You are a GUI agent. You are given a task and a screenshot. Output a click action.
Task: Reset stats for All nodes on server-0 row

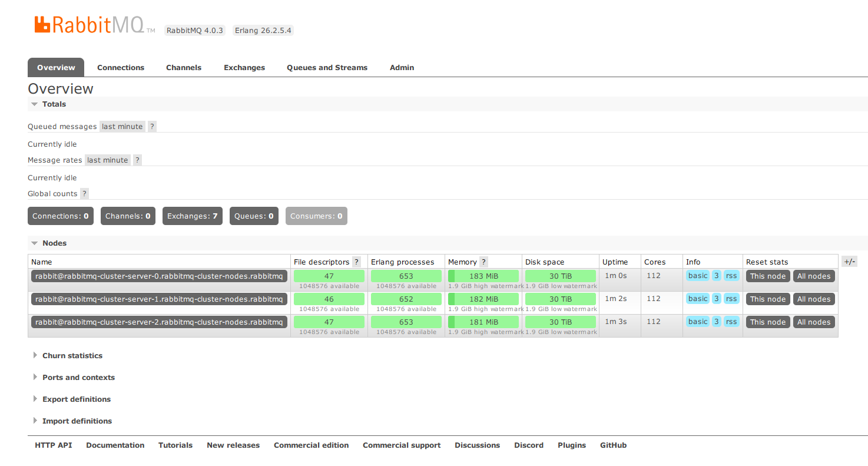pos(814,276)
